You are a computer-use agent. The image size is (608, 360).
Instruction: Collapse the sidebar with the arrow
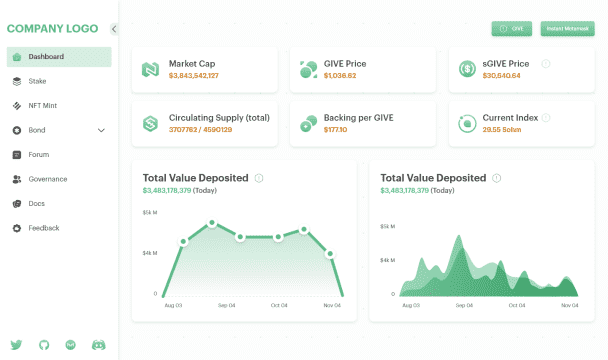(x=114, y=29)
